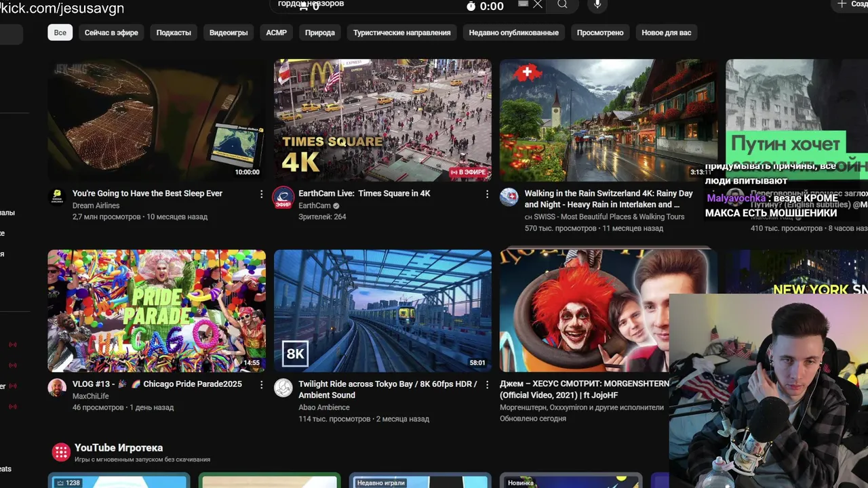Open the EarthCam live channel avatar

(x=283, y=197)
